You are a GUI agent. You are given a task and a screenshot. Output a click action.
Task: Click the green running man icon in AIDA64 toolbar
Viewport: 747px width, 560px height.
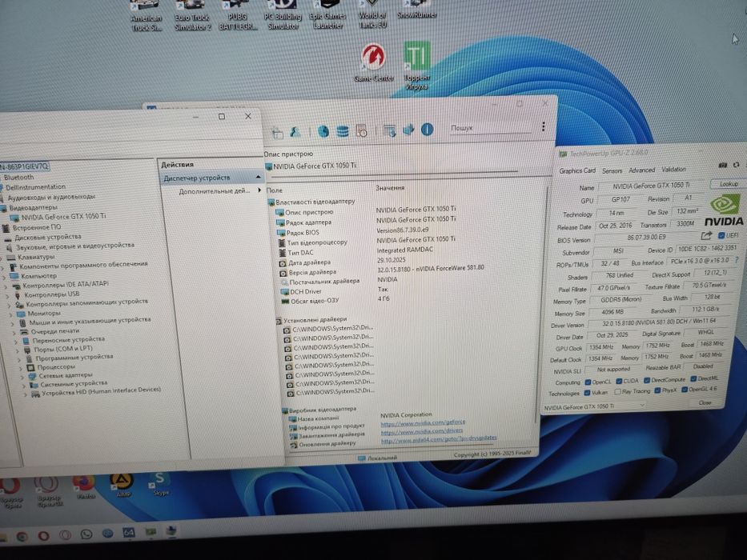[x=295, y=131]
